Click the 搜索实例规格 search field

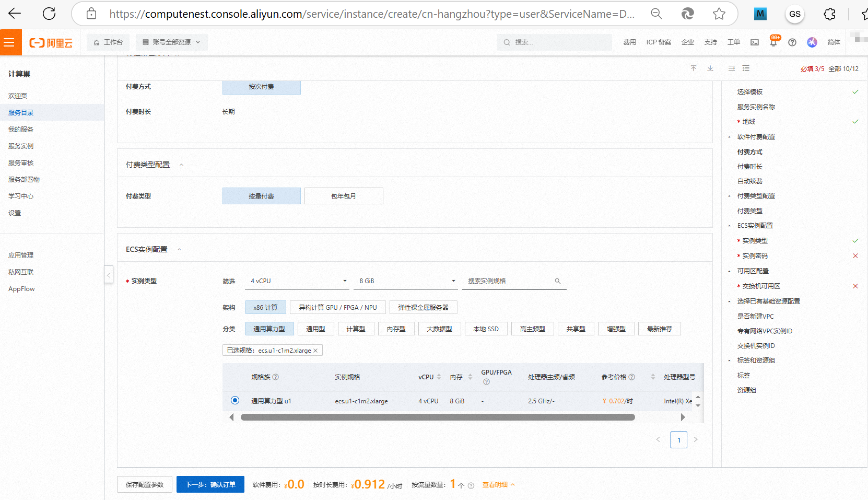click(x=514, y=281)
